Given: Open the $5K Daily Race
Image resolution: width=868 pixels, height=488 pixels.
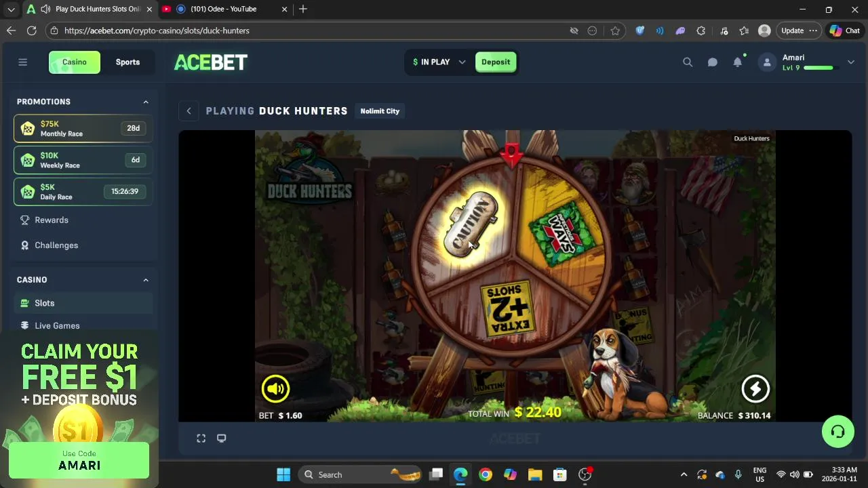Looking at the screenshot, I should [83, 191].
